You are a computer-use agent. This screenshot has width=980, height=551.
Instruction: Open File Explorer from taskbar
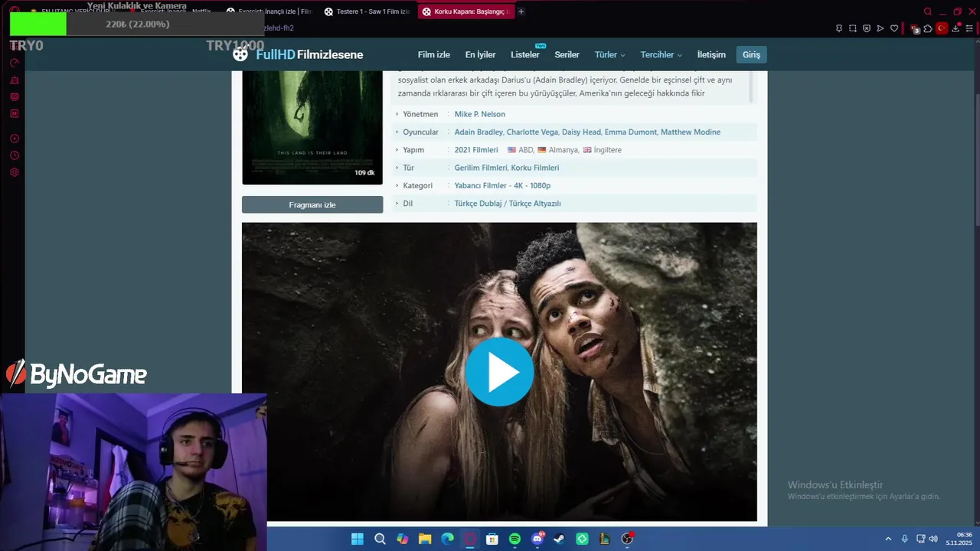point(425,539)
